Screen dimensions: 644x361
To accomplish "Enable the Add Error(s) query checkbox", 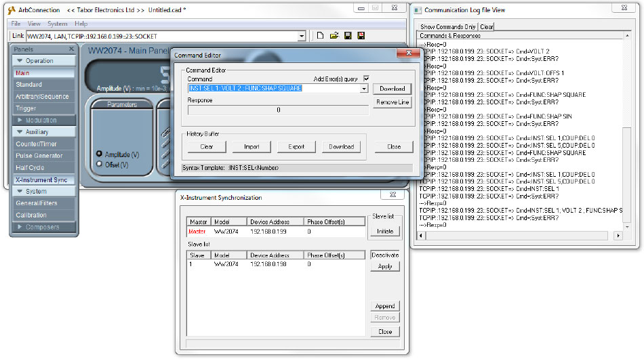I will click(367, 79).
